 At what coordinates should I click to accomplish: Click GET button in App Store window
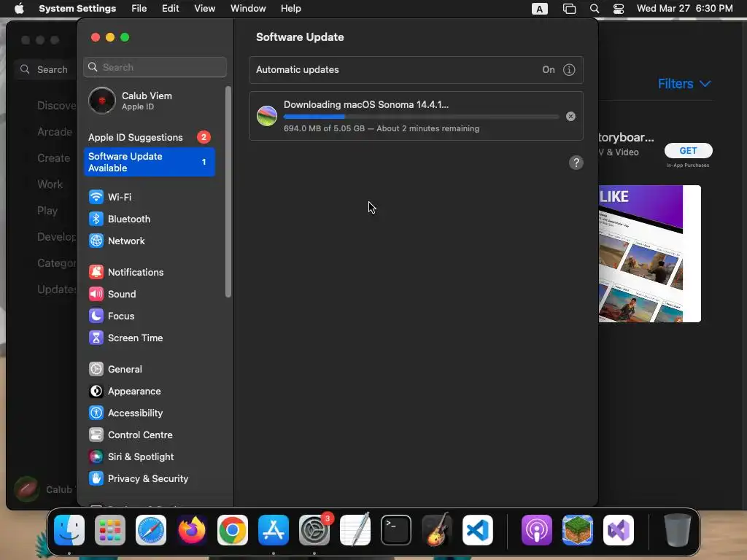pyautogui.click(x=688, y=151)
